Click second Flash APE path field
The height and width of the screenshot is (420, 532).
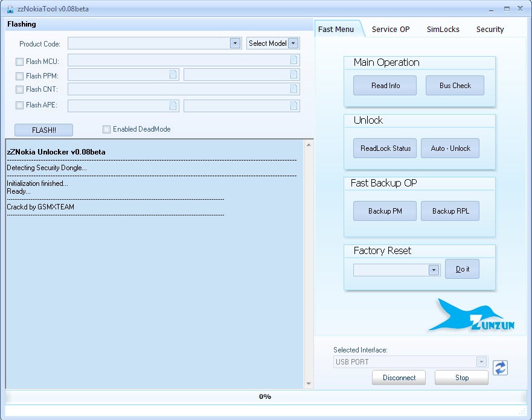click(x=242, y=106)
